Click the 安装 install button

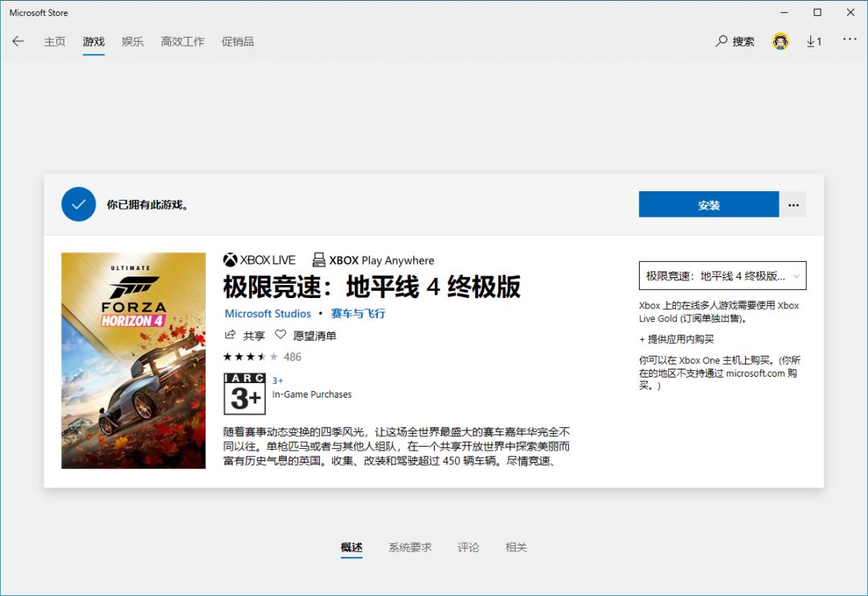pos(708,204)
